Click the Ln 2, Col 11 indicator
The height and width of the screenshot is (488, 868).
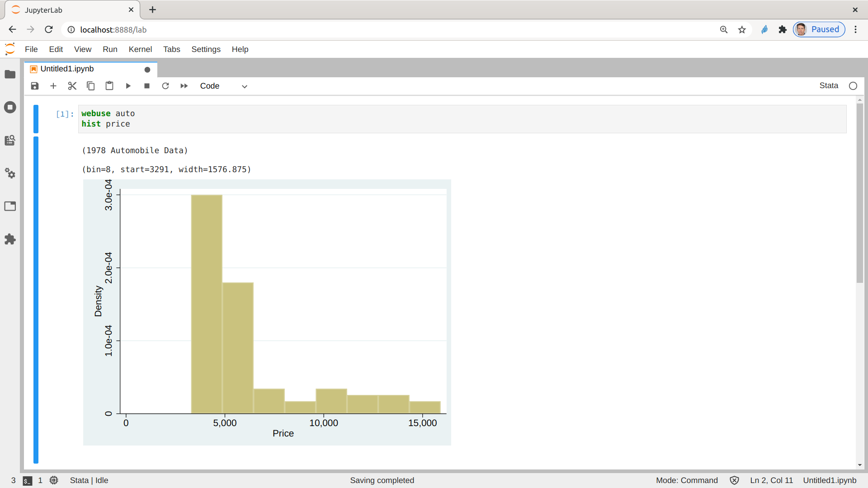click(x=771, y=480)
